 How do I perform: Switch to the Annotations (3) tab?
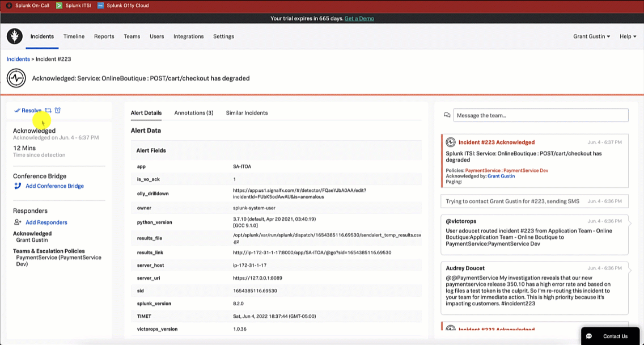click(x=194, y=113)
